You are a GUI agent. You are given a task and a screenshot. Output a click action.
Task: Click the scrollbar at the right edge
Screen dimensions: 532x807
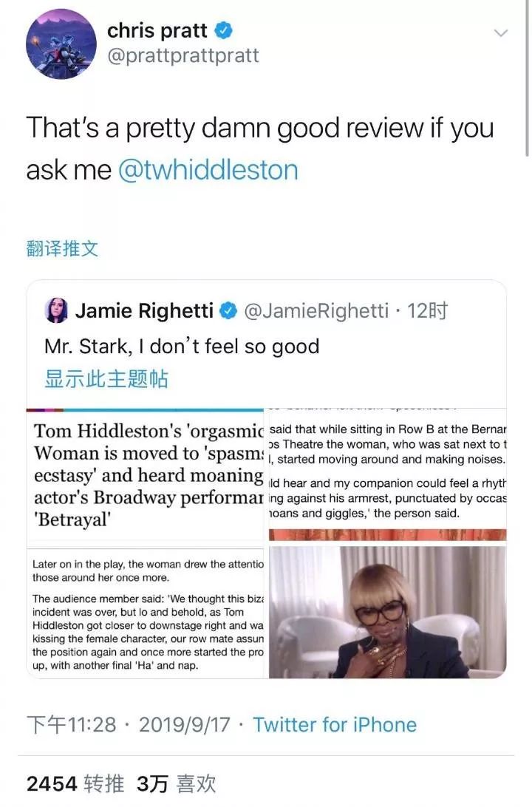tap(527, 77)
